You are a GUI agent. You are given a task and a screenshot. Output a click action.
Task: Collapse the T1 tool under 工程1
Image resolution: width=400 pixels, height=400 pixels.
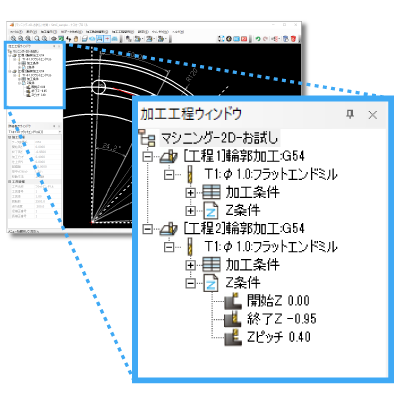pos(169,174)
